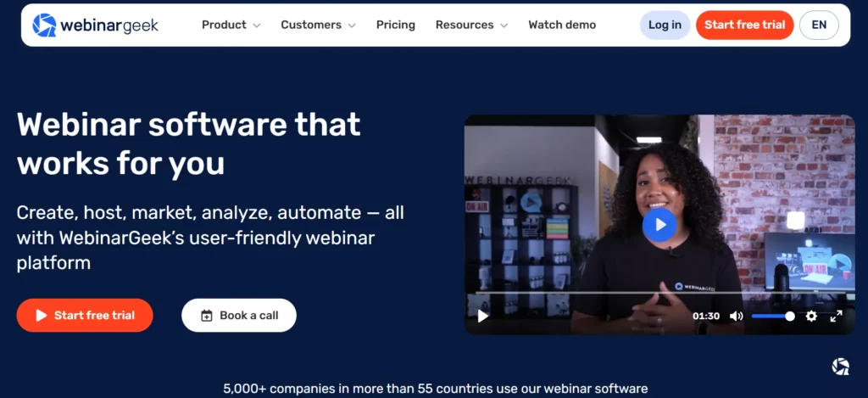The image size is (868, 398).
Task: Click the 'Webinar software that works for you' headline
Action: click(189, 143)
